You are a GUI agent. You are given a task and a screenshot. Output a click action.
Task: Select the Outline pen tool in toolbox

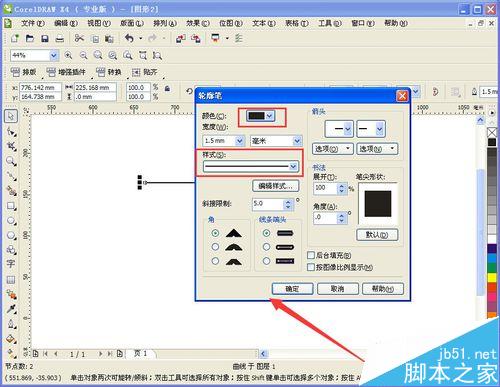(x=11, y=324)
